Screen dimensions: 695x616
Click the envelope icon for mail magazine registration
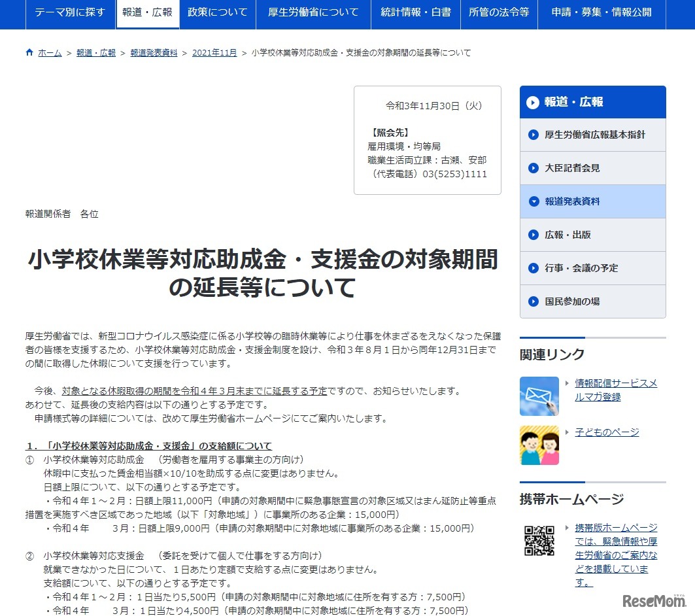539,398
